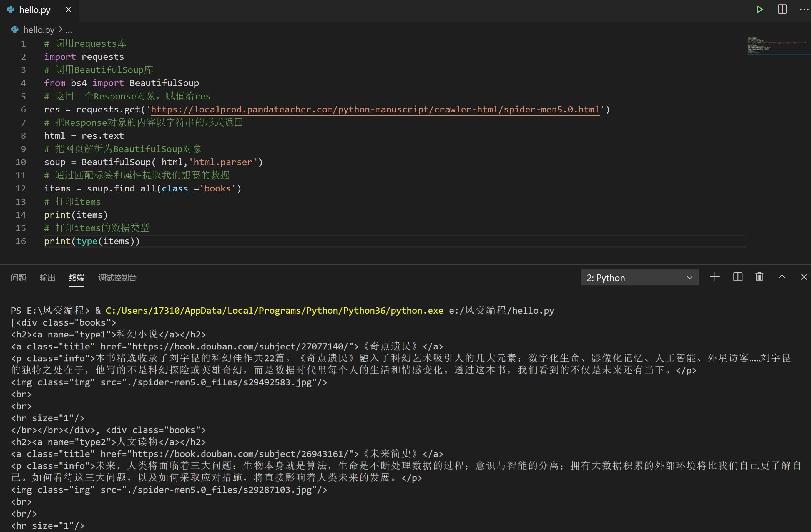The height and width of the screenshot is (532, 811).
Task: Click the comment '# 调用BeautifulSoup库'
Action: pyautogui.click(x=99, y=70)
